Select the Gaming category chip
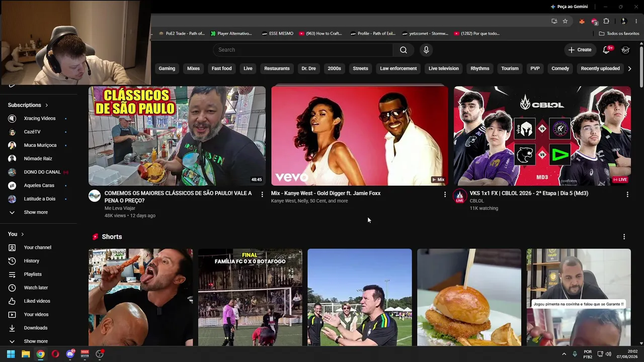This screenshot has height=362, width=644. pyautogui.click(x=167, y=68)
